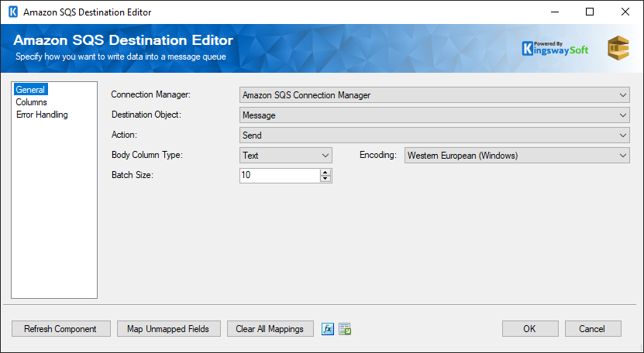Open the Destination Object dropdown
This screenshot has width=644, height=353.
click(434, 115)
